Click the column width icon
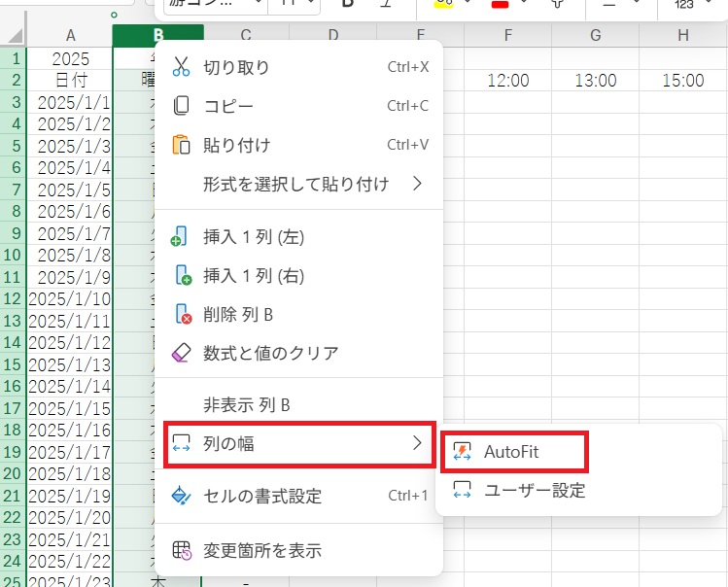The height and width of the screenshot is (587, 728). point(181,443)
